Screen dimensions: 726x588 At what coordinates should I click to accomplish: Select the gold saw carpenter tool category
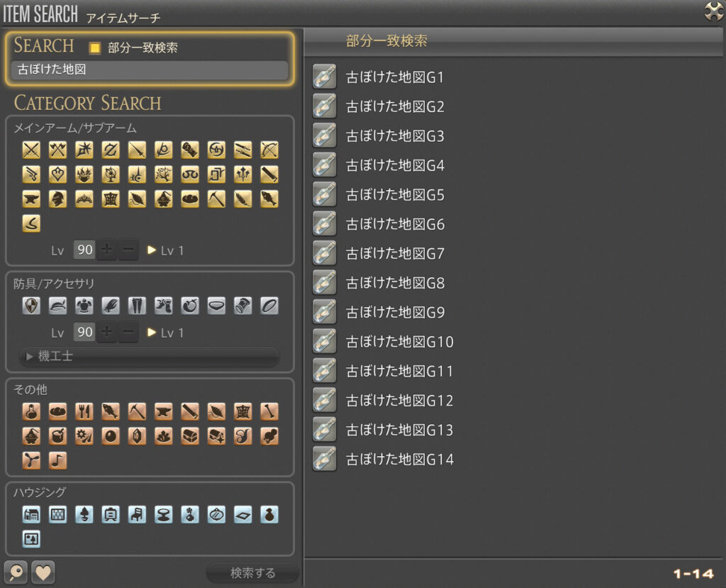[x=269, y=174]
